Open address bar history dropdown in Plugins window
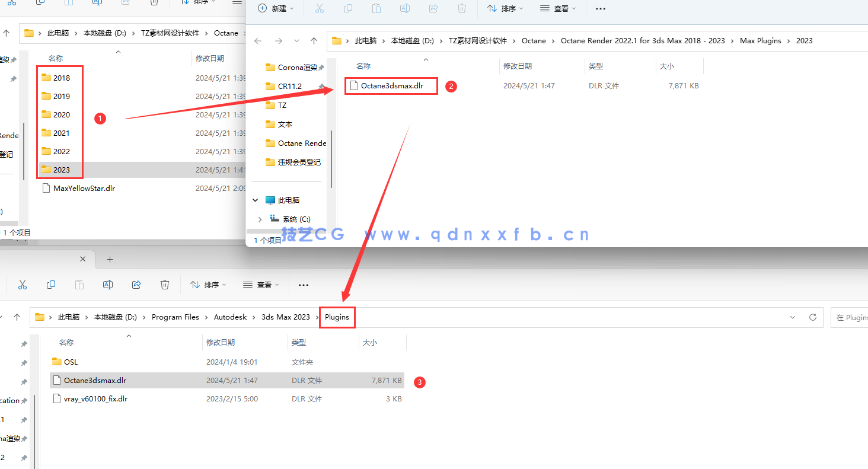 coord(793,317)
